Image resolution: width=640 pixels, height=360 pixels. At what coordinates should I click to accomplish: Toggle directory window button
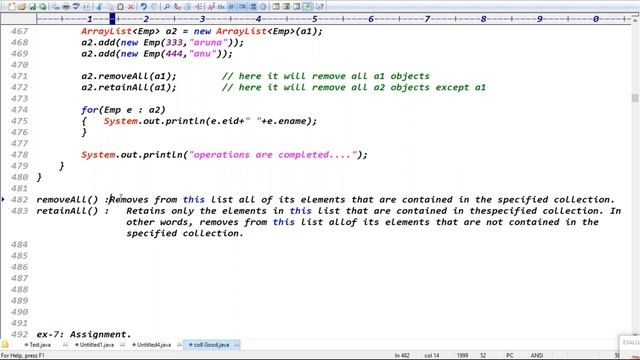[x=276, y=7]
